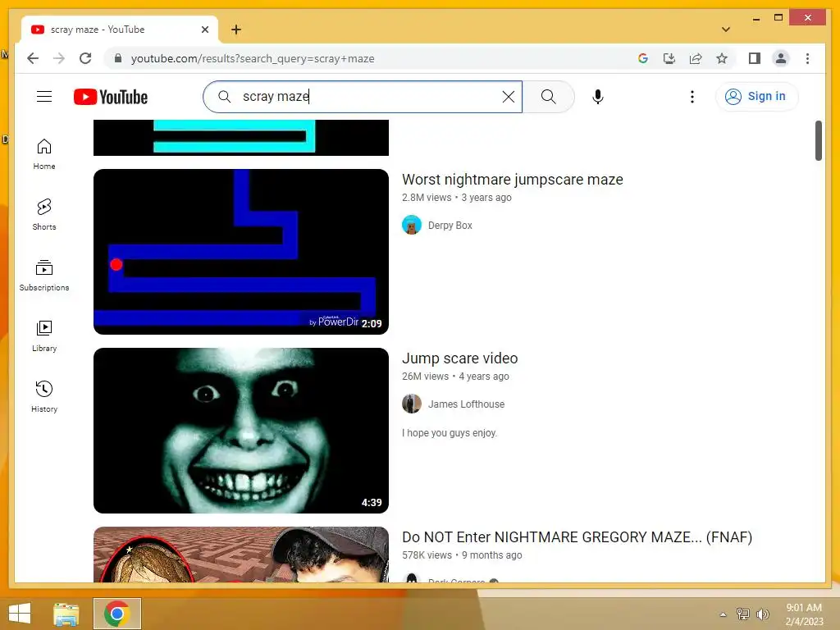Go back with browser back arrow
Image resolution: width=840 pixels, height=630 pixels.
point(33,58)
